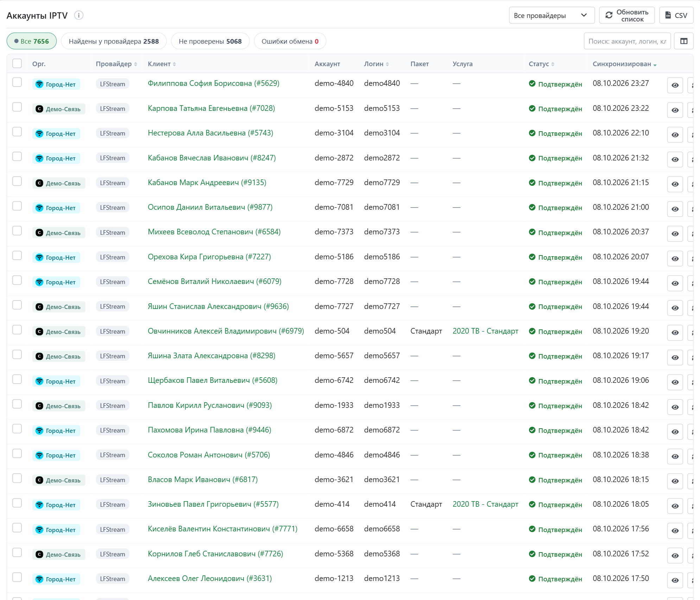The image size is (700, 600).
Task: View Корнилов Глеб Станиславович via eye icon
Action: tap(675, 556)
